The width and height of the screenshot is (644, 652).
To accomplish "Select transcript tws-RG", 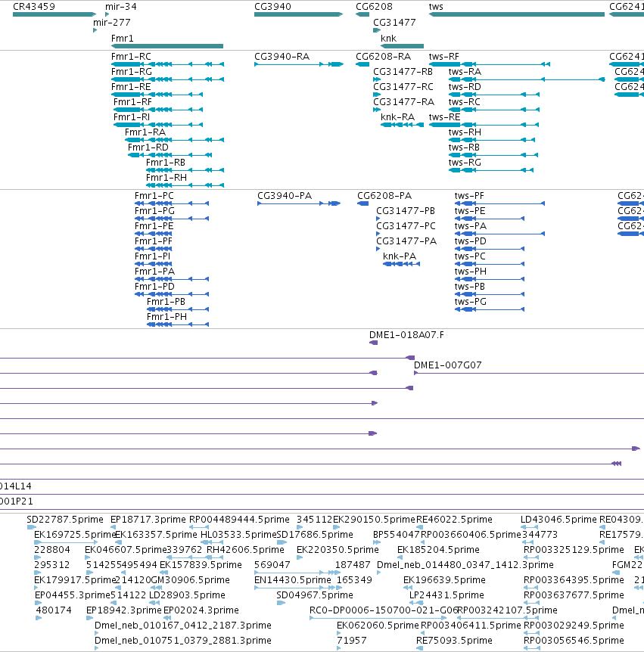I will point(491,170).
